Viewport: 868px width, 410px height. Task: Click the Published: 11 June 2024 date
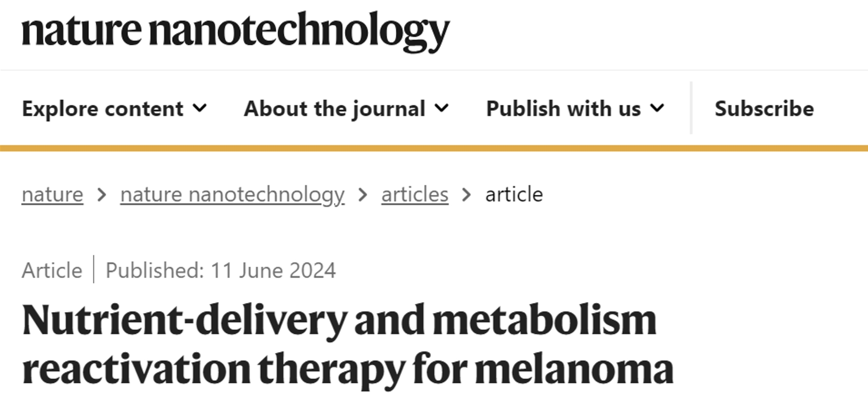tap(221, 270)
